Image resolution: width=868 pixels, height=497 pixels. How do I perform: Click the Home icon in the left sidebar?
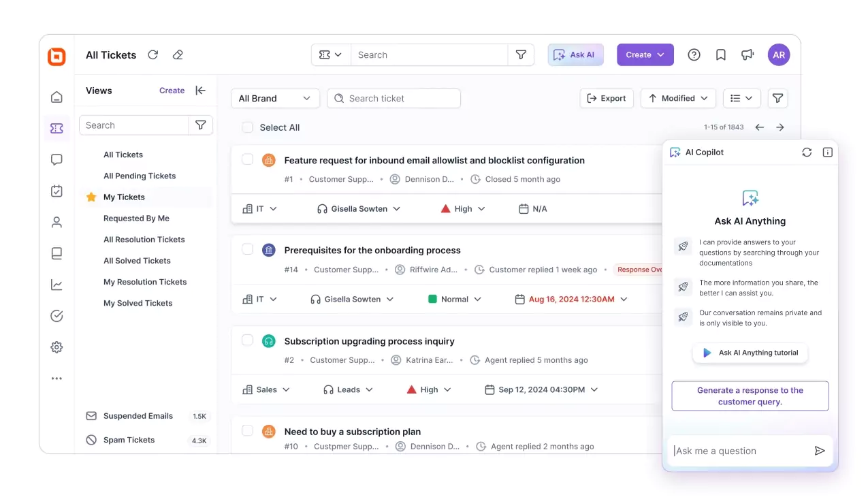pos(56,97)
